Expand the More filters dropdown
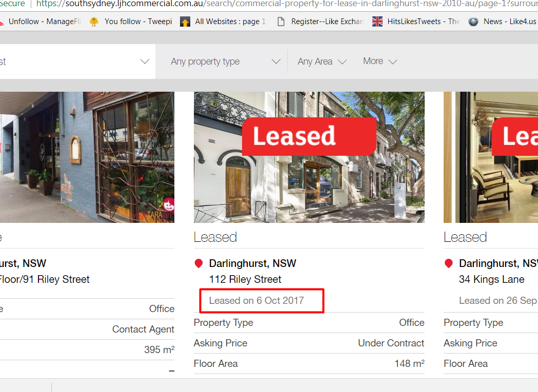This screenshot has height=392, width=538. pos(380,61)
